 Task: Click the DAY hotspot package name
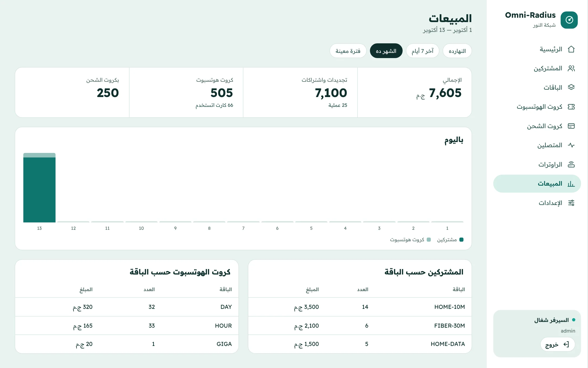(226, 307)
